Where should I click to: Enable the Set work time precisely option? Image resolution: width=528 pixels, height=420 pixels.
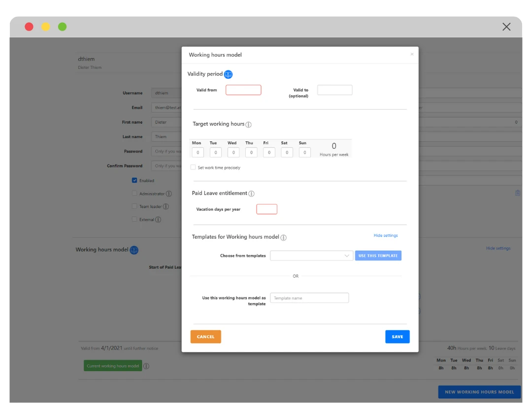pyautogui.click(x=193, y=167)
